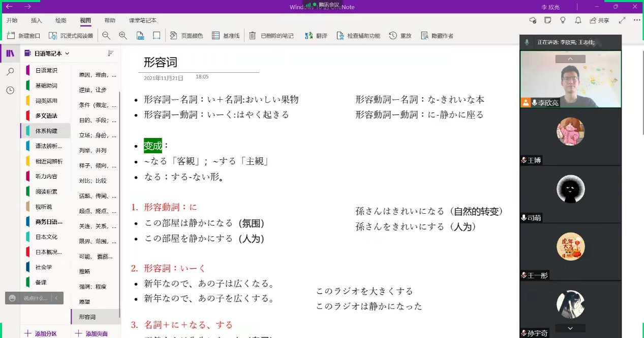Click the 共享 (Share) button
This screenshot has height=338, width=644.
(x=599, y=20)
